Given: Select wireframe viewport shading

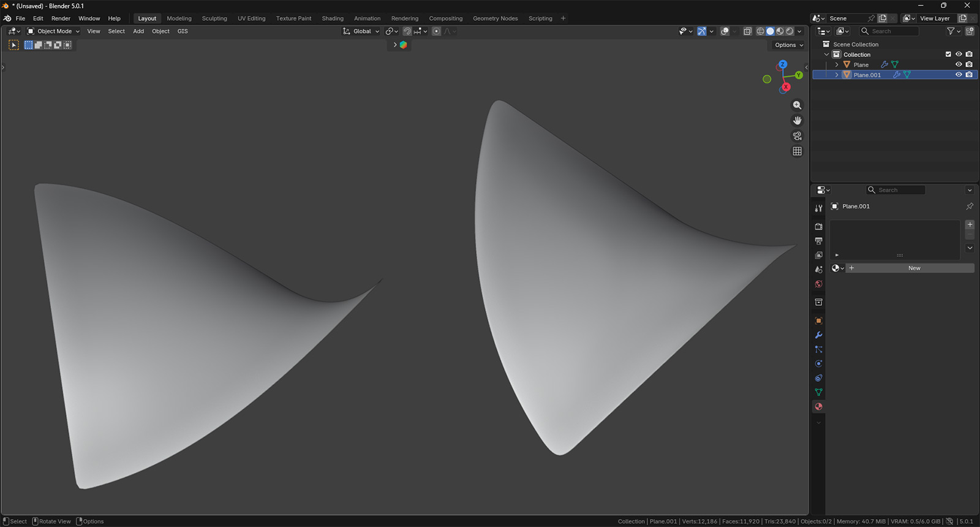Looking at the screenshot, I should (x=760, y=31).
